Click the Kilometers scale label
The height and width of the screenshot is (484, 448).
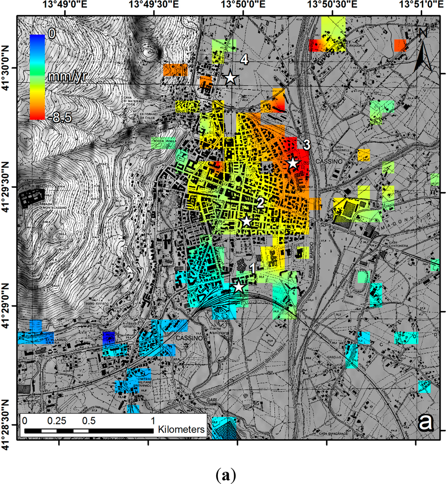tap(182, 429)
